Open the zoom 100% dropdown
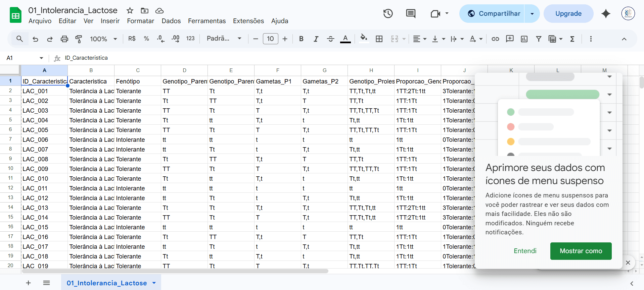The height and width of the screenshot is (290, 644). tap(103, 39)
